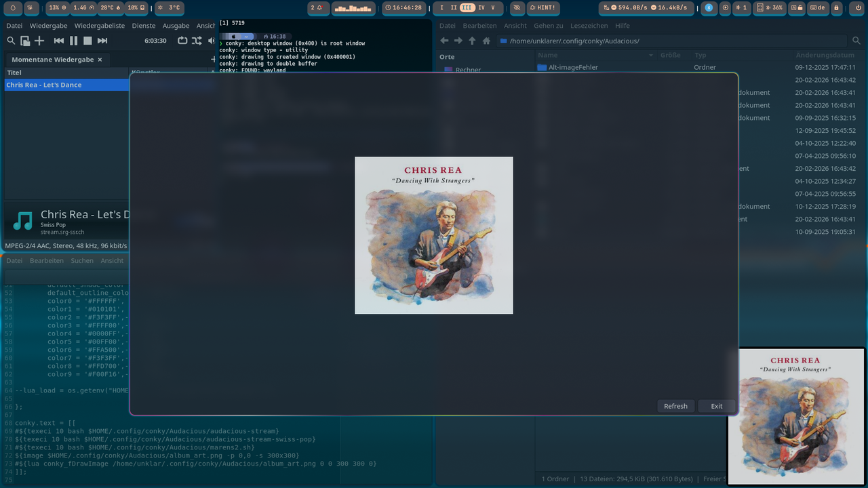Click the clock showing 16:46:28
The width and height of the screenshot is (868, 488).
click(403, 7)
